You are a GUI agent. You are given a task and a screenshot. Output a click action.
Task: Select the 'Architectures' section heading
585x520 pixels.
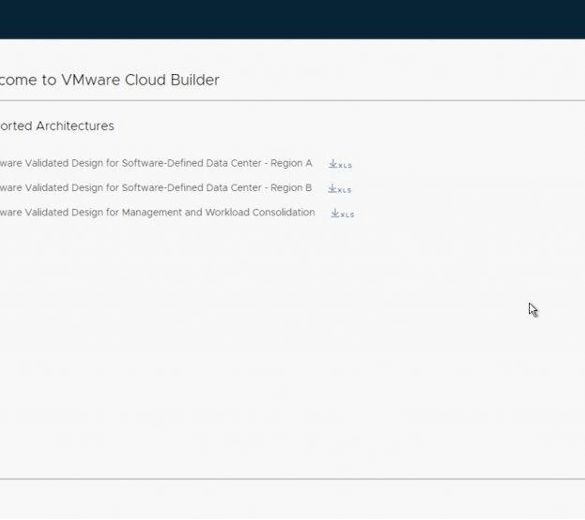(x=75, y=126)
